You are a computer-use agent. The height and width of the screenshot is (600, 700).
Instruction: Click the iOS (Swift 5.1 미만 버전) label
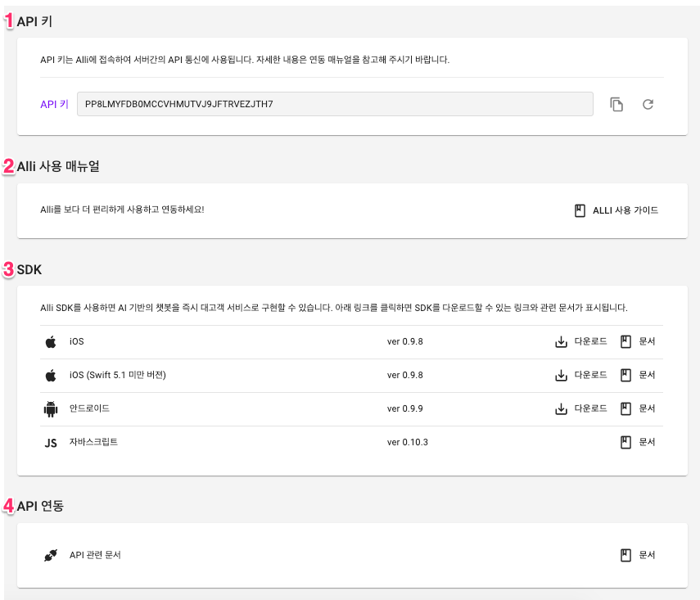[117, 375]
